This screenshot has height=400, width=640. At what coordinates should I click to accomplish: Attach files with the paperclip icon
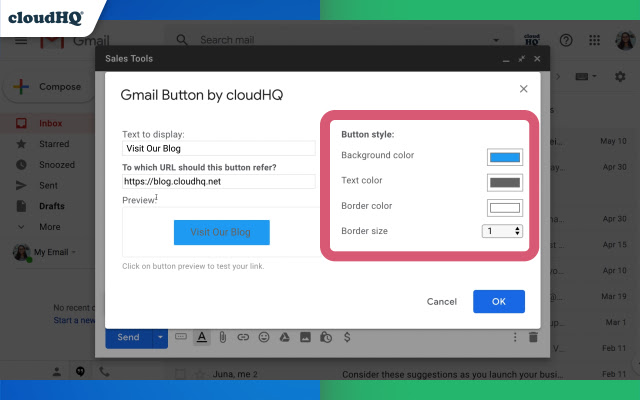click(x=222, y=337)
